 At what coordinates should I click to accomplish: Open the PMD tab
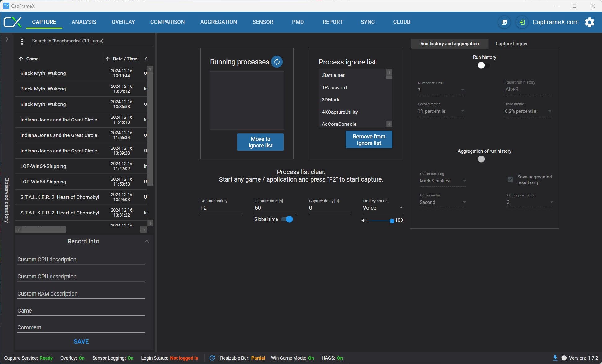(x=298, y=22)
